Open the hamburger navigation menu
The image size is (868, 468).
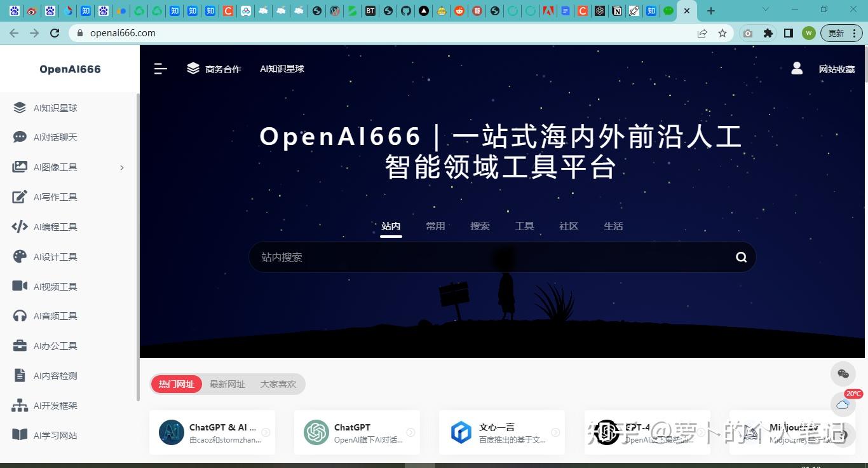pos(160,69)
